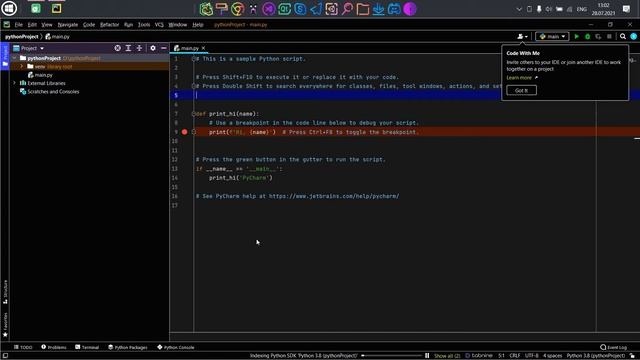This screenshot has height=360, width=640.
Task: Select opened file locate icon in Project panel
Action: coord(118,48)
